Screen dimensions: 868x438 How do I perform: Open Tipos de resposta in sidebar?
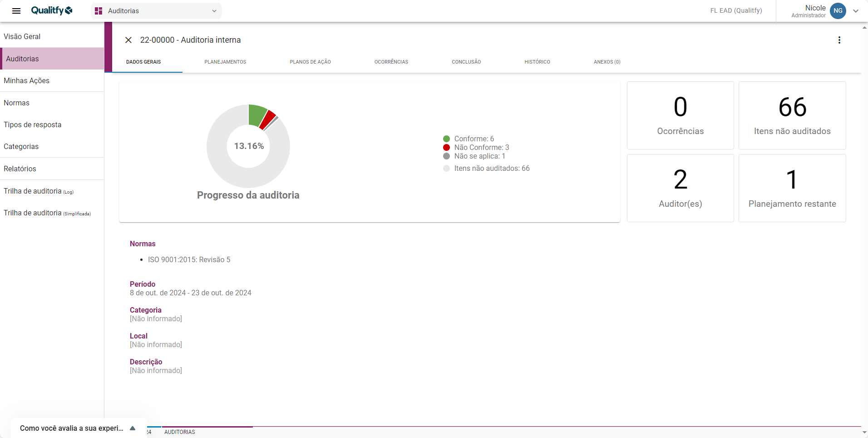pos(52,124)
